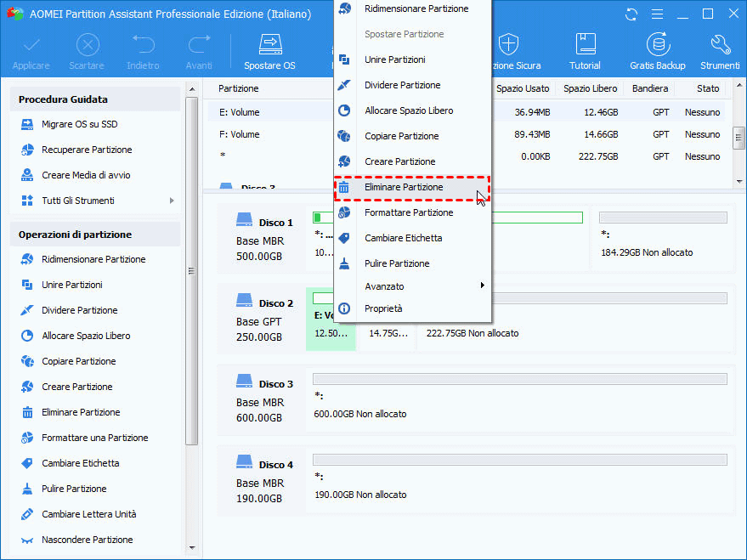Open the Gratis Backup tool
747x560 pixels.
click(x=658, y=52)
